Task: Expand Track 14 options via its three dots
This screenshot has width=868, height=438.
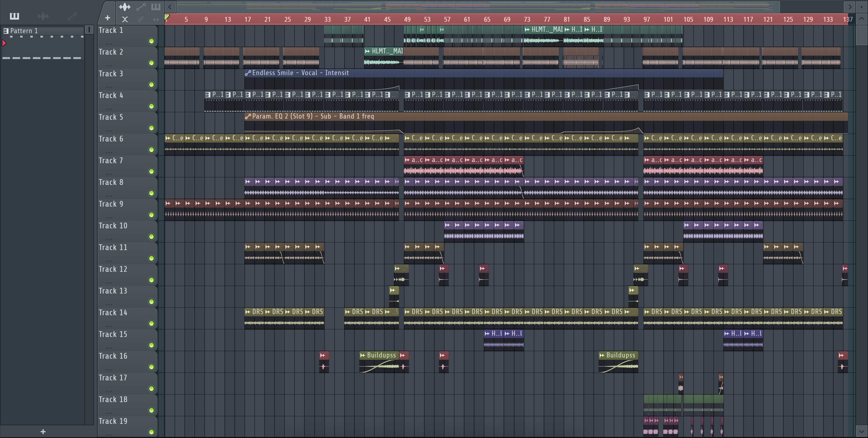Action: [x=108, y=326]
